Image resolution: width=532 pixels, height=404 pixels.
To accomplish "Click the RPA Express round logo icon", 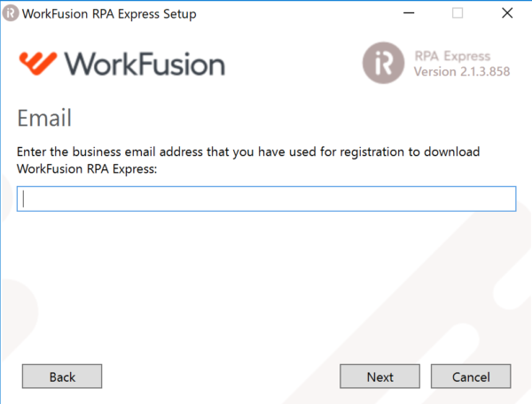I will click(383, 63).
